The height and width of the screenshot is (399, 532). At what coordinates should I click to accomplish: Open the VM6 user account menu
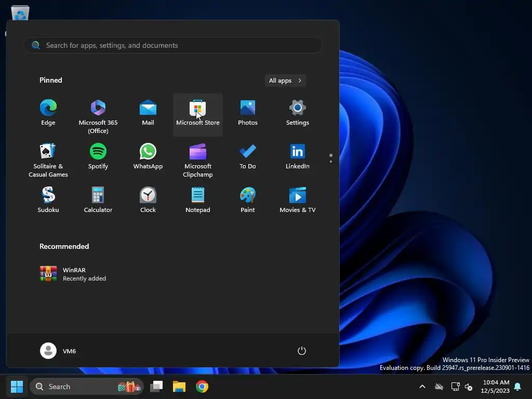click(x=58, y=351)
